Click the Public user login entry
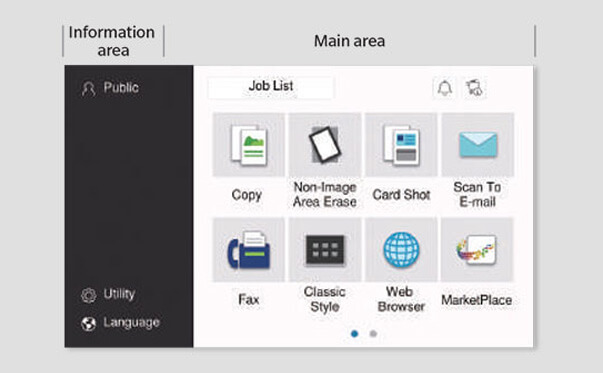The width and height of the screenshot is (603, 373). pos(110,88)
